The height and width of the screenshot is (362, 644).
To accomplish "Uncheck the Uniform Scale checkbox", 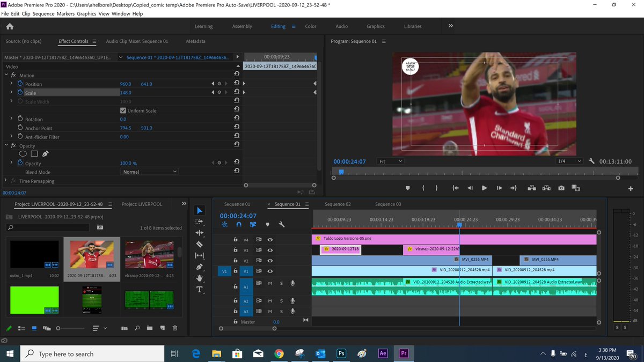I will coord(123,110).
